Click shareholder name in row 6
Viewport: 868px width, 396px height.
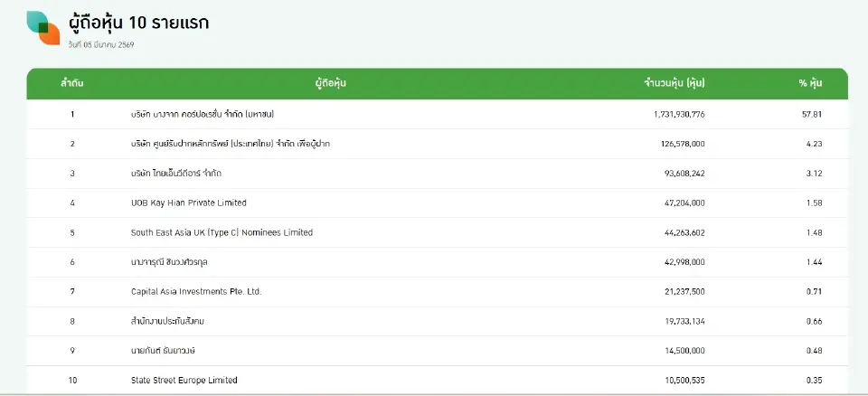point(171,262)
